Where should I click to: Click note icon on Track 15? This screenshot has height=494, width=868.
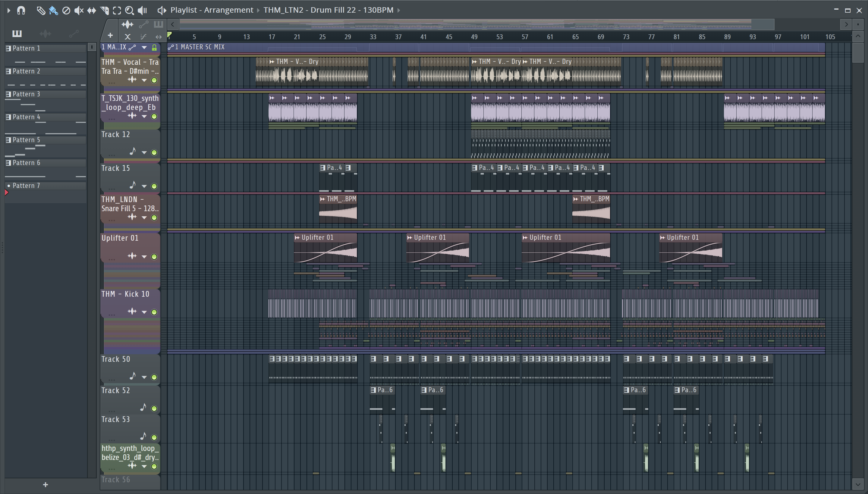click(133, 185)
